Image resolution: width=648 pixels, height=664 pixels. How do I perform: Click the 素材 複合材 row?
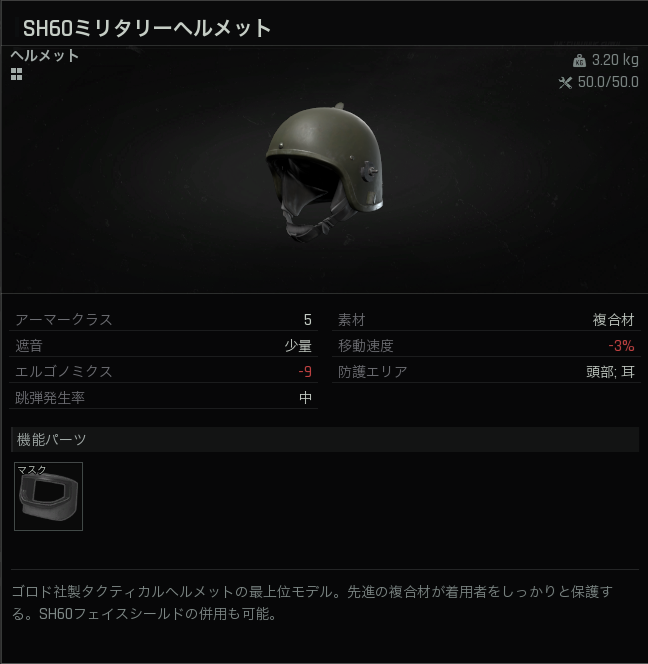coord(486,320)
